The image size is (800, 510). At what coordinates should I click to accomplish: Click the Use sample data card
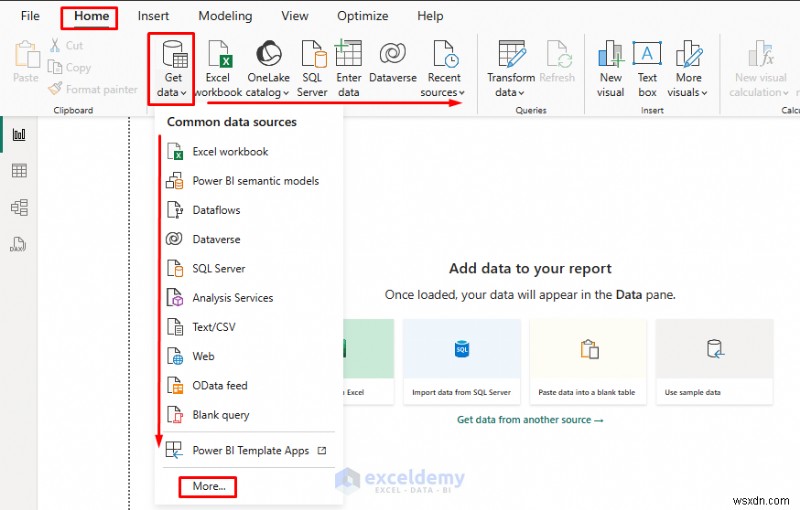point(714,362)
